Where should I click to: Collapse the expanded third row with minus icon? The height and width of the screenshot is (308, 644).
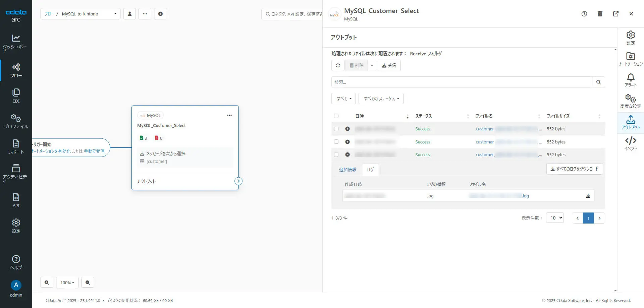pyautogui.click(x=347, y=155)
